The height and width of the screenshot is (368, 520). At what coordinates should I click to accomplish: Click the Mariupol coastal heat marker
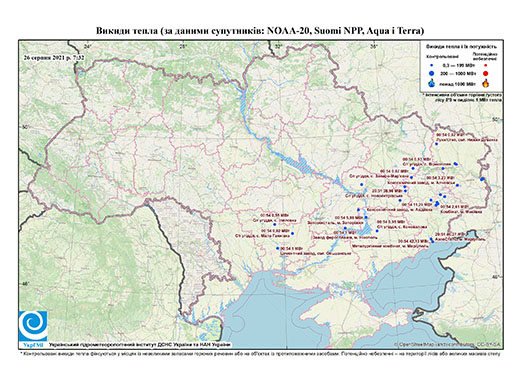[432, 240]
